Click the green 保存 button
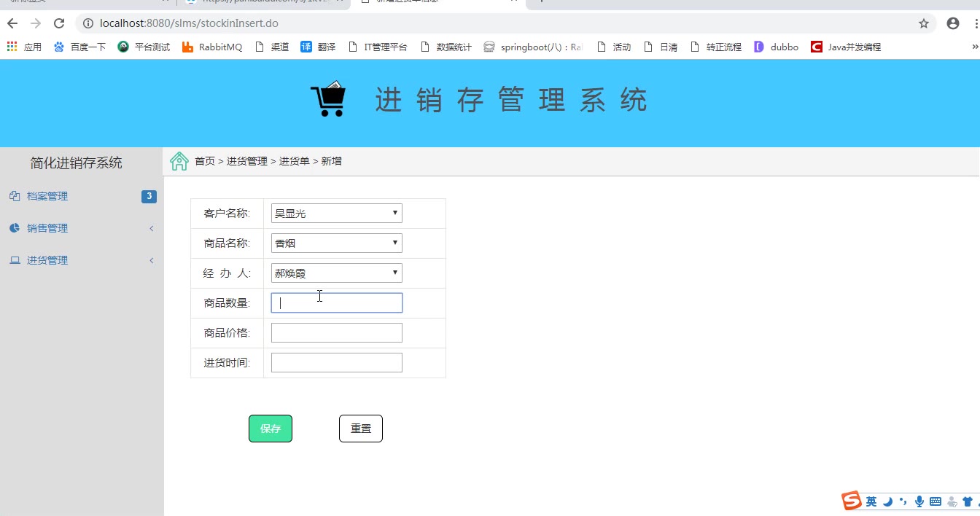 (x=271, y=429)
